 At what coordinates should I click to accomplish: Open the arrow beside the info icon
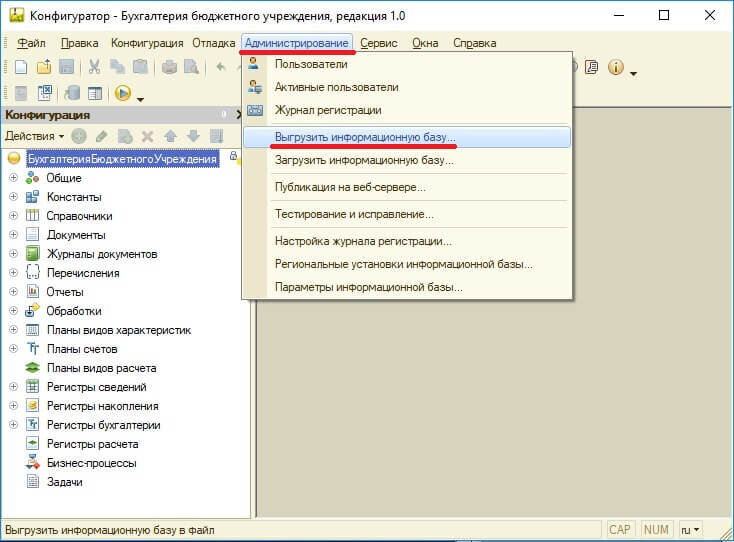(633, 73)
